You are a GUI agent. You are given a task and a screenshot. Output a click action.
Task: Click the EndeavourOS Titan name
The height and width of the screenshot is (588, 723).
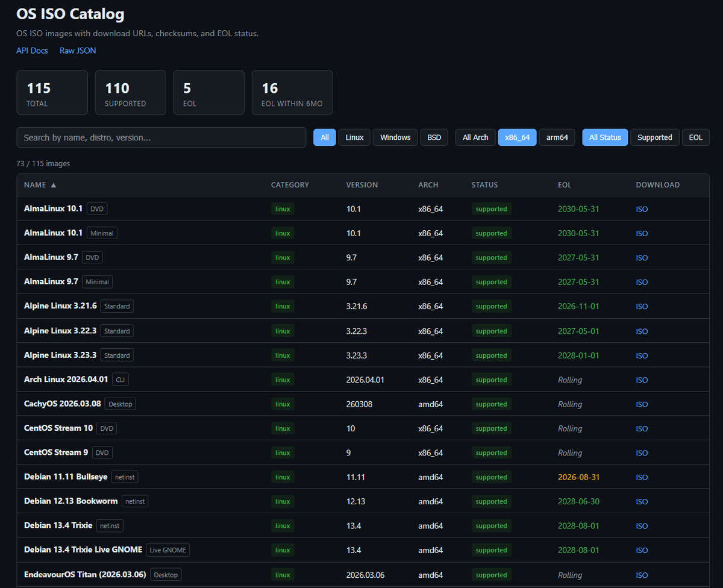tap(85, 574)
